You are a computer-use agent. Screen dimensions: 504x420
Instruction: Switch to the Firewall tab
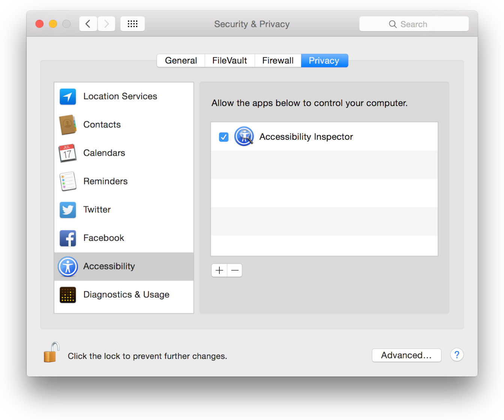click(x=277, y=61)
